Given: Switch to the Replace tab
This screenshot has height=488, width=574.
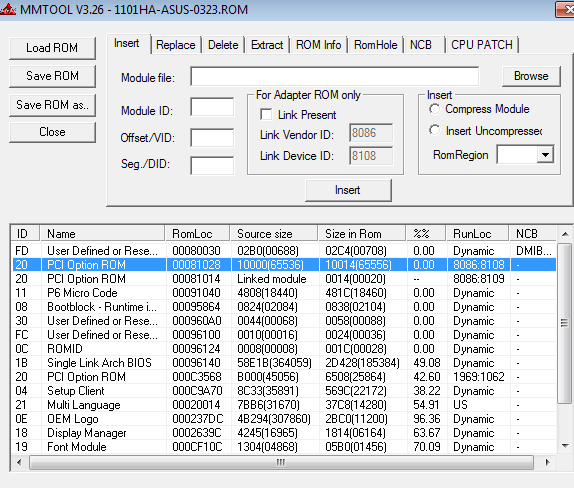Looking at the screenshot, I should click(x=176, y=45).
